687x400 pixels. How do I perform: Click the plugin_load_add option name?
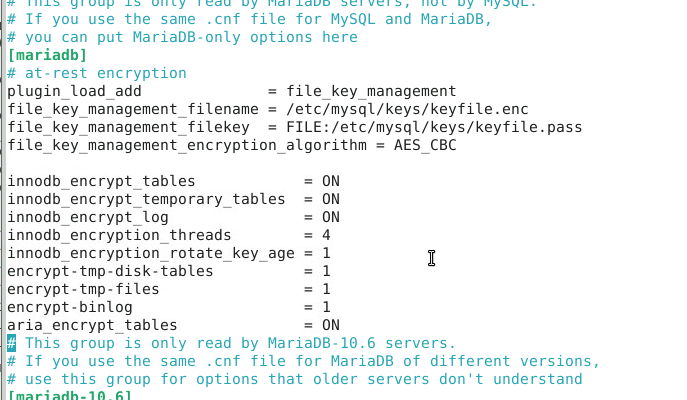[x=74, y=91]
